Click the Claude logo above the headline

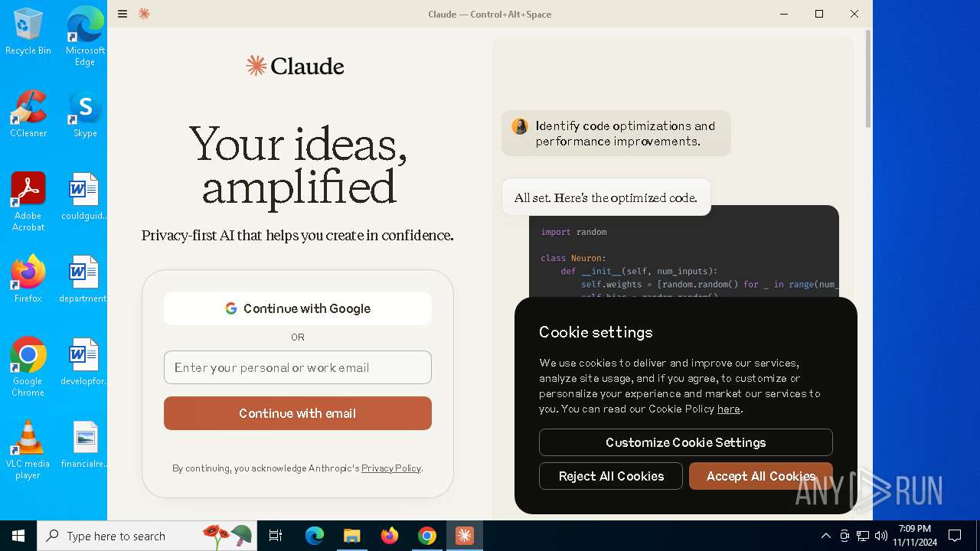[295, 66]
